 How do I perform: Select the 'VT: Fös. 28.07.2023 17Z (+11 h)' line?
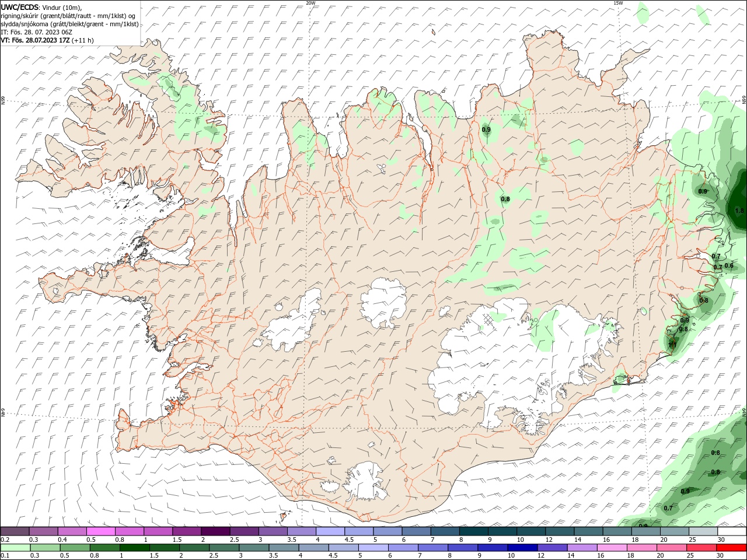[47, 40]
